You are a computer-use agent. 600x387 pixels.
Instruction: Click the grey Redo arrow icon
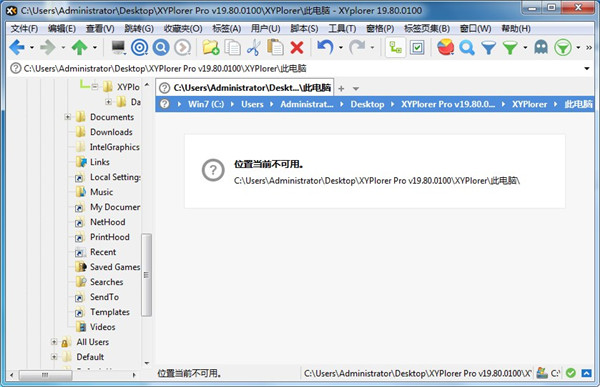(357, 47)
